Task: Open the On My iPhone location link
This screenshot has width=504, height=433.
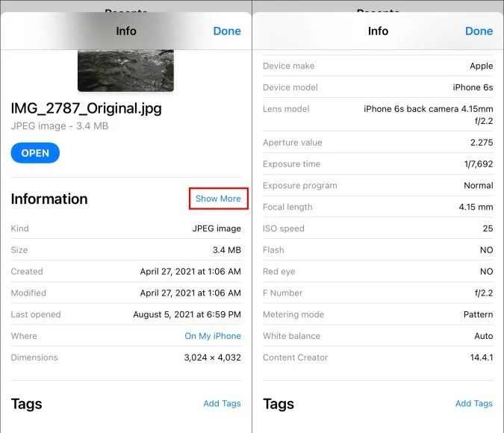Action: [213, 336]
